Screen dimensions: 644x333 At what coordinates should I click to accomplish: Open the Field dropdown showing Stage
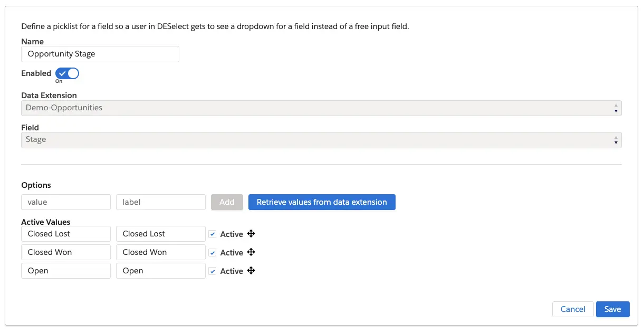(x=321, y=140)
